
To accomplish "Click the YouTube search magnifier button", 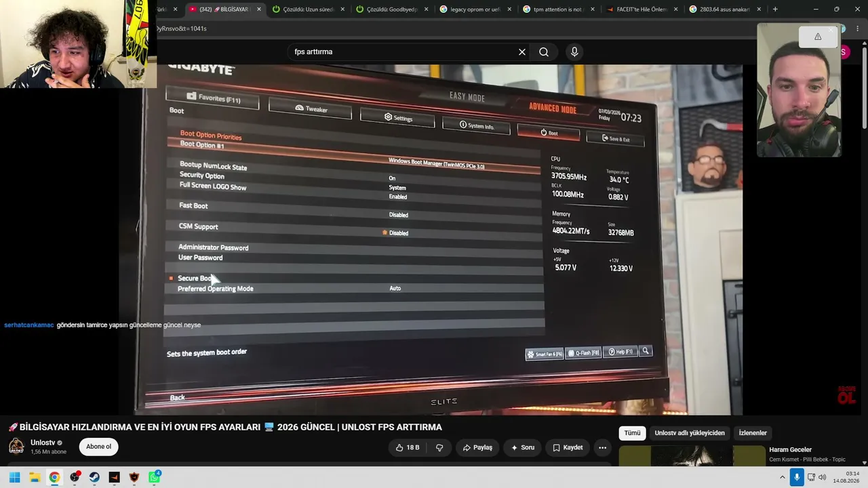I will pyautogui.click(x=544, y=52).
